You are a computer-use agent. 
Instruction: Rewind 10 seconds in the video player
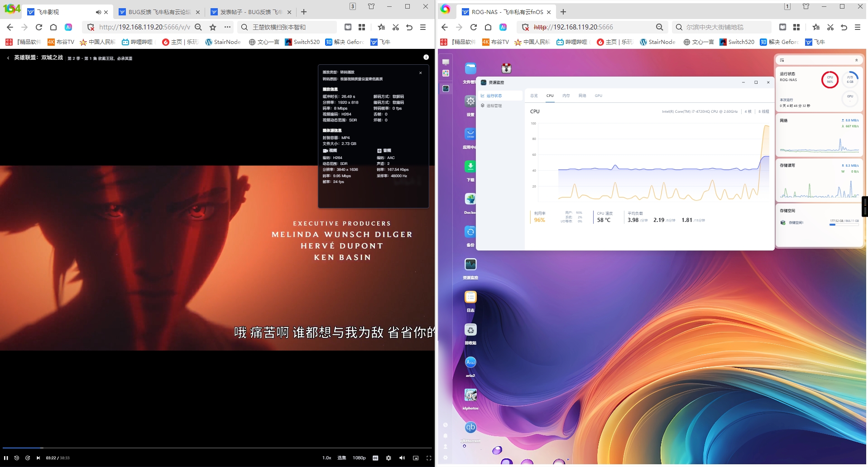(17, 458)
